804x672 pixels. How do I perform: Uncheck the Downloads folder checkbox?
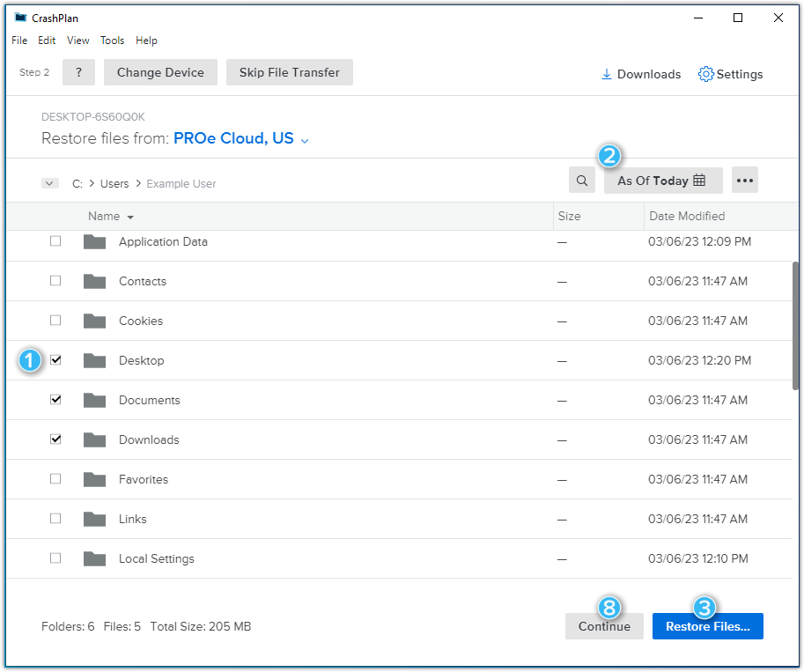coord(55,439)
